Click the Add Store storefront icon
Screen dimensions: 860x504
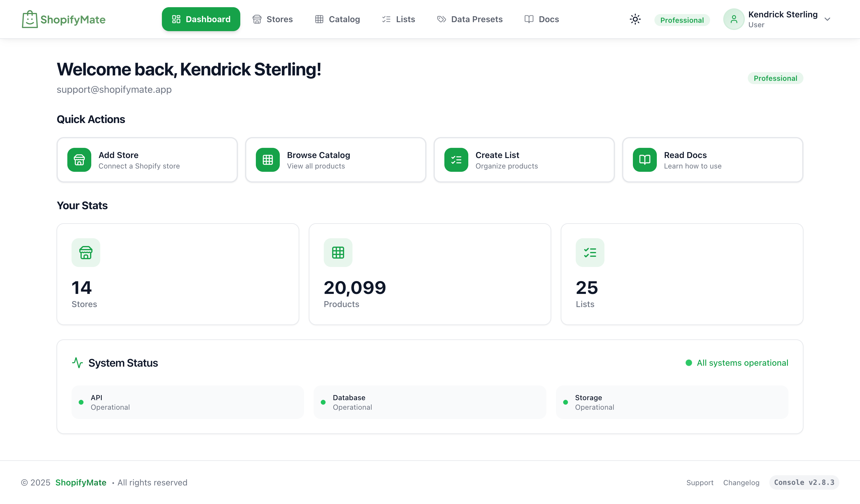coord(79,159)
